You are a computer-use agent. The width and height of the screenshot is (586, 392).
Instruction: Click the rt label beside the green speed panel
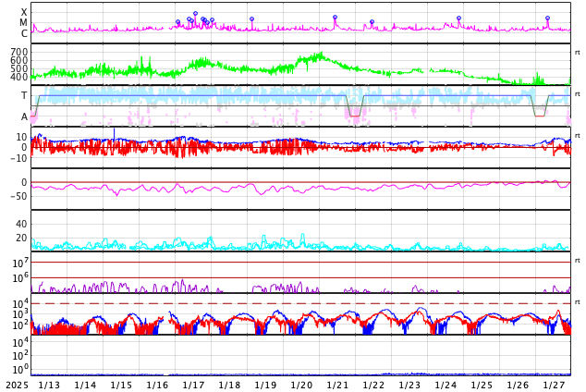tap(578, 53)
